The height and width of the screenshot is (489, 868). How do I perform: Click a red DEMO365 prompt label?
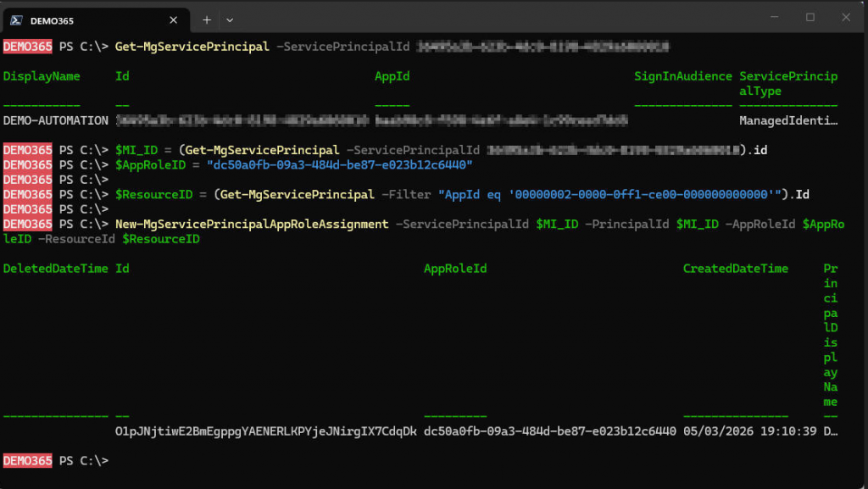click(x=26, y=46)
